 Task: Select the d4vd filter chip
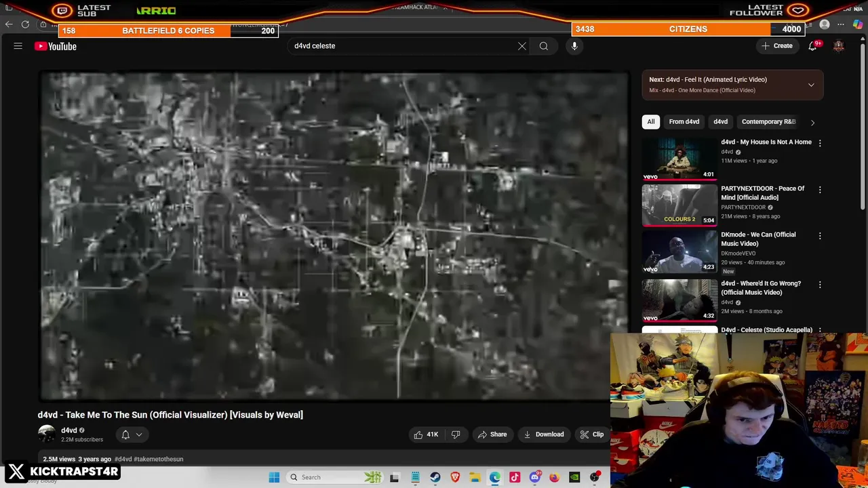pos(720,122)
